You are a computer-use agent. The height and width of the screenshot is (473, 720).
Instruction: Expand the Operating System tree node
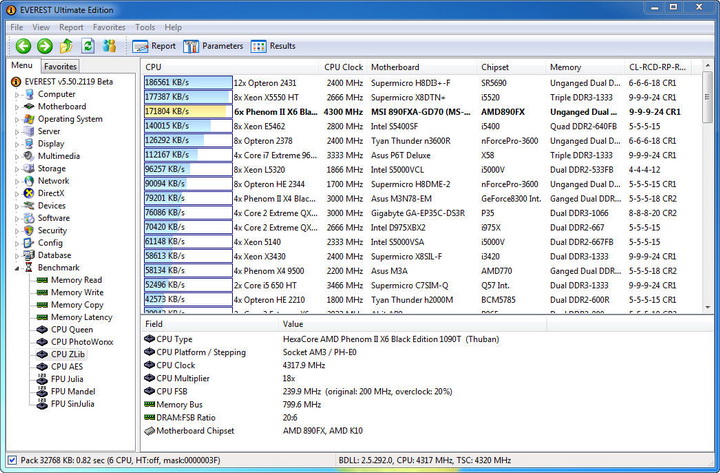click(17, 119)
